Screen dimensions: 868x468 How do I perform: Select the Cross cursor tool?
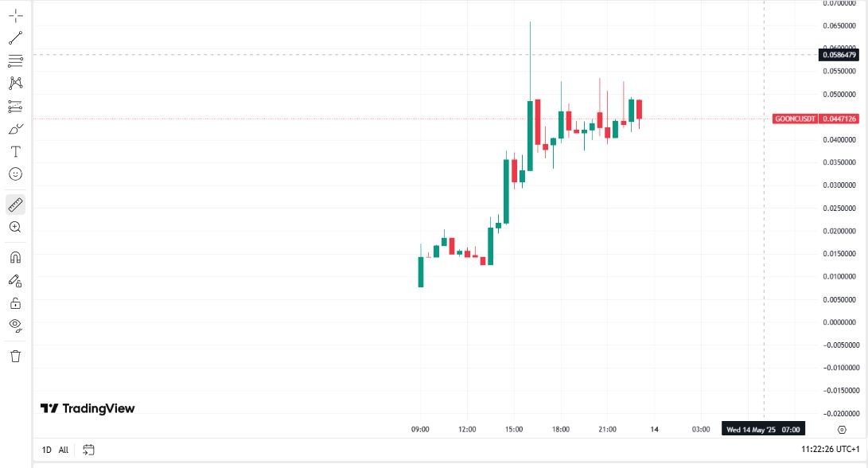tap(15, 14)
